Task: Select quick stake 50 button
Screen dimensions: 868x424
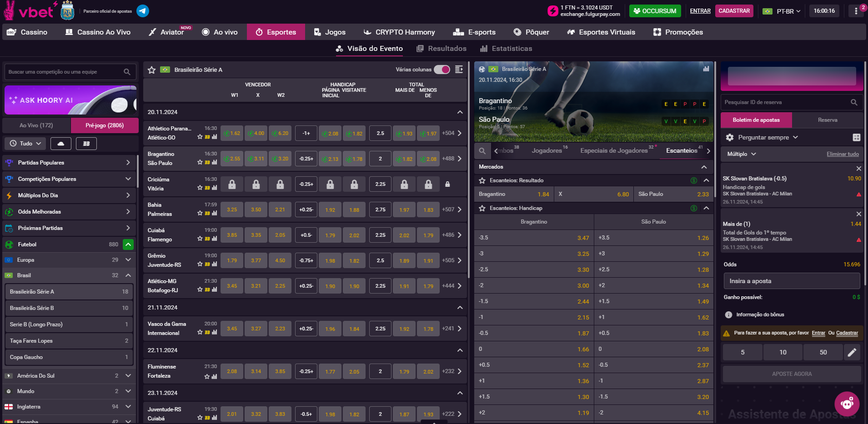Action: coord(823,352)
